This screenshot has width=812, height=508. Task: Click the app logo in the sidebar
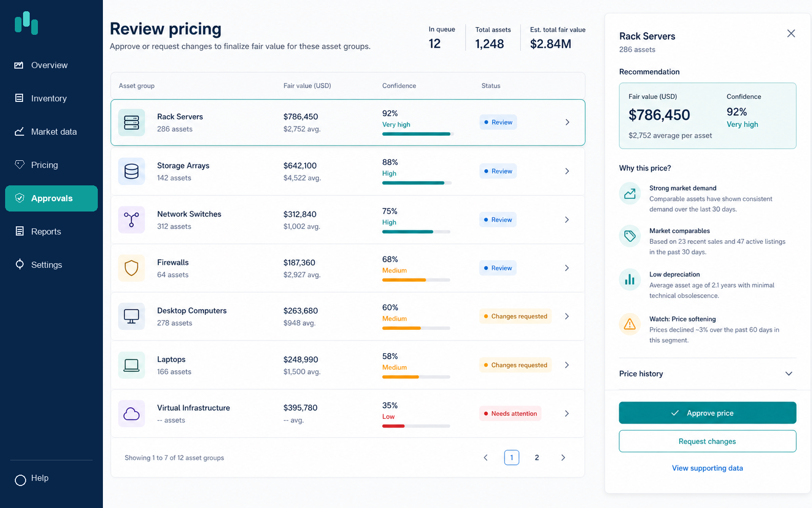[26, 23]
